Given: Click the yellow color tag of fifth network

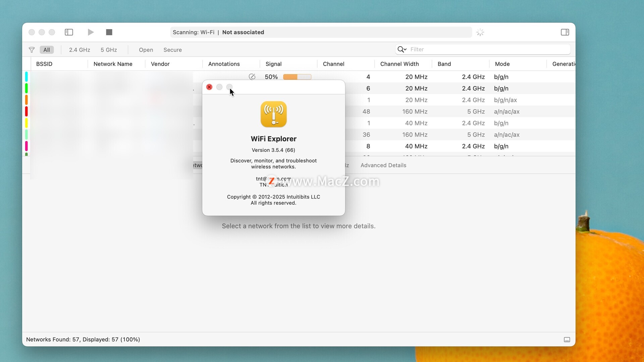Looking at the screenshot, I should coord(26,123).
